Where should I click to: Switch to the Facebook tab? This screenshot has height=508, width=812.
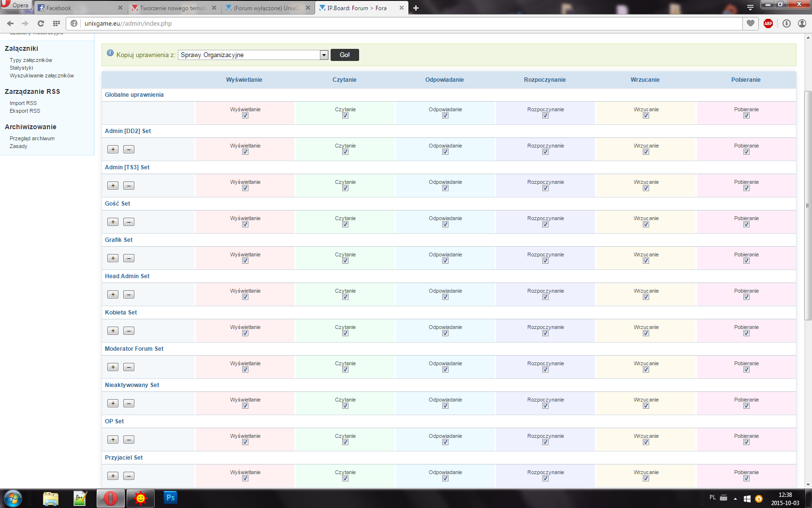[77, 8]
